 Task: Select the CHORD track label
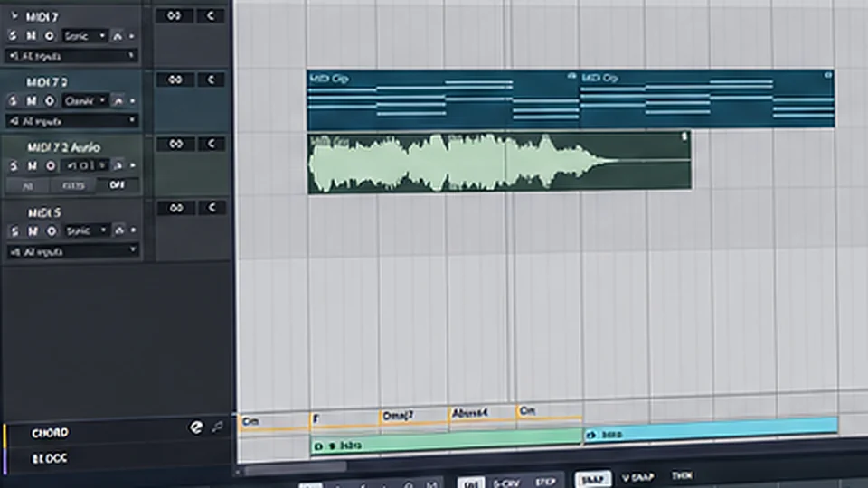pyautogui.click(x=50, y=433)
